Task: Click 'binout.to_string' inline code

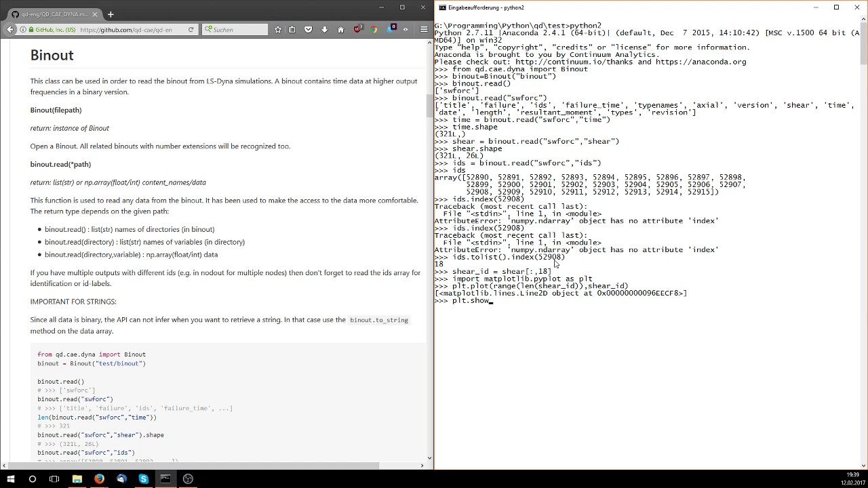Action: coord(378,320)
